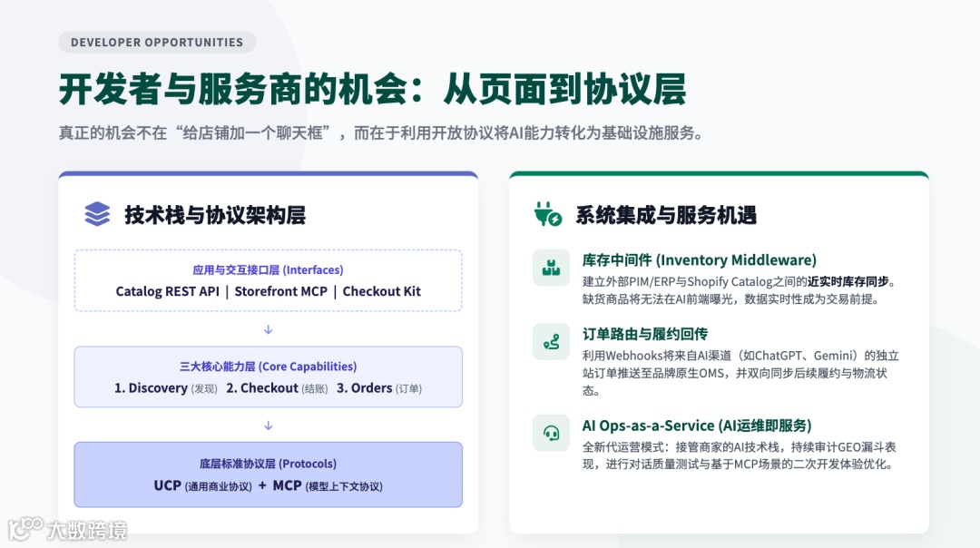Click the text Storefront MCP
Viewport: 980px width, 548px height.
[280, 291]
